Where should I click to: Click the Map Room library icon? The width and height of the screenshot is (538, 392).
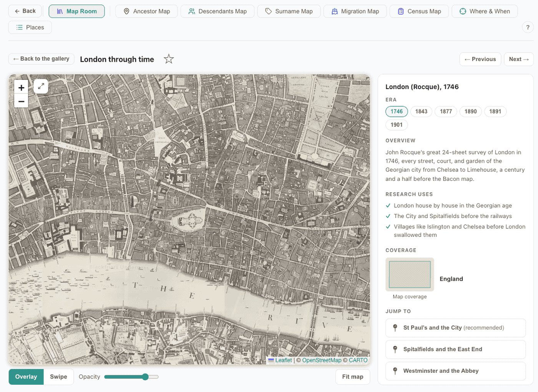[60, 12]
